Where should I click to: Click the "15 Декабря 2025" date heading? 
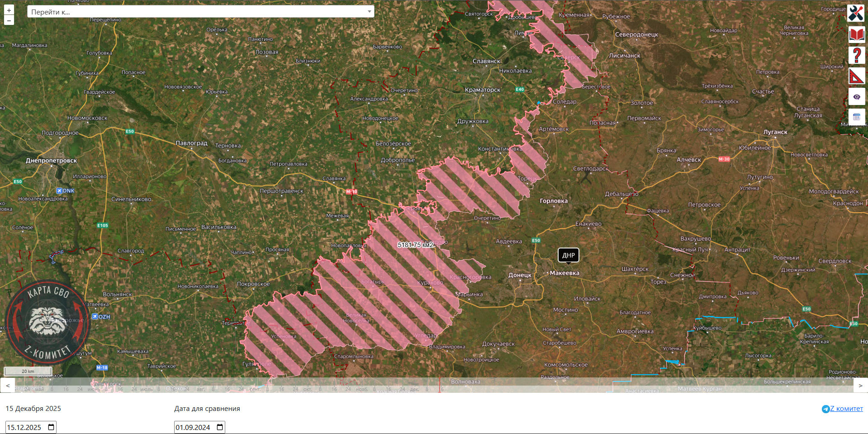[x=33, y=409]
